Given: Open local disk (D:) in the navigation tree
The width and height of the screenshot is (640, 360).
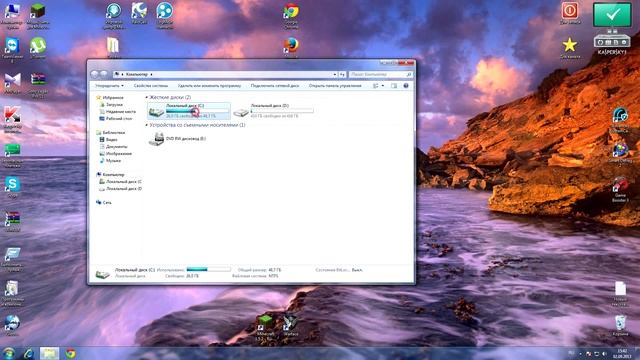Looking at the screenshot, I should pos(124,189).
